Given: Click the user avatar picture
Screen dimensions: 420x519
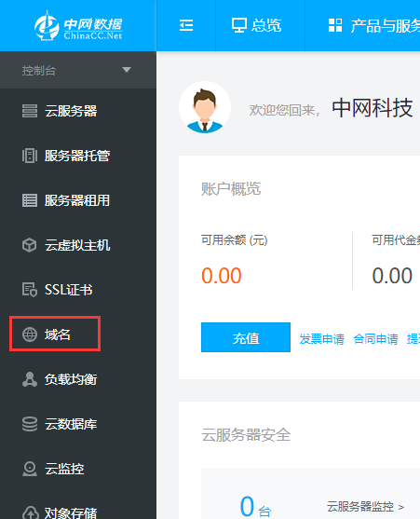Looking at the screenshot, I should click(x=205, y=107).
